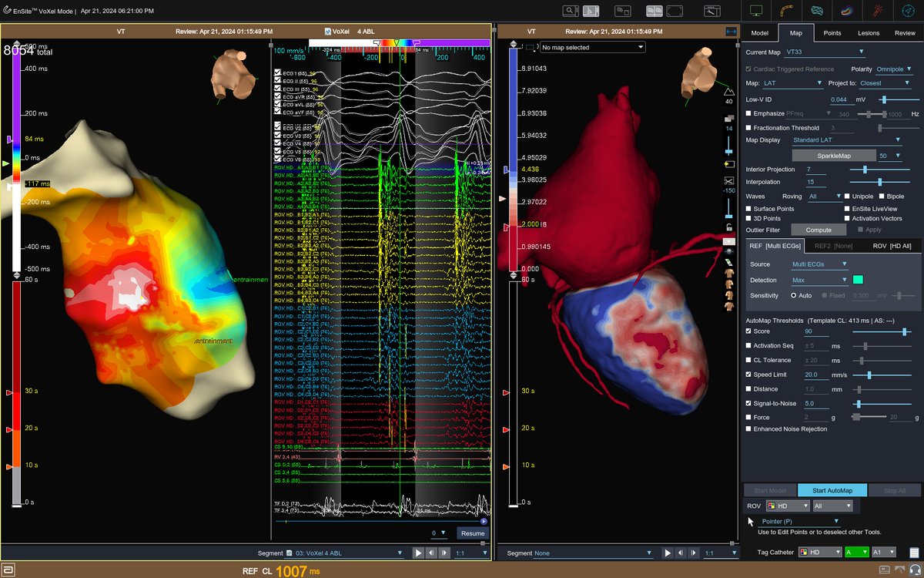The width and height of the screenshot is (924, 578).
Task: Click the single full-frame view icon
Action: [675, 11]
